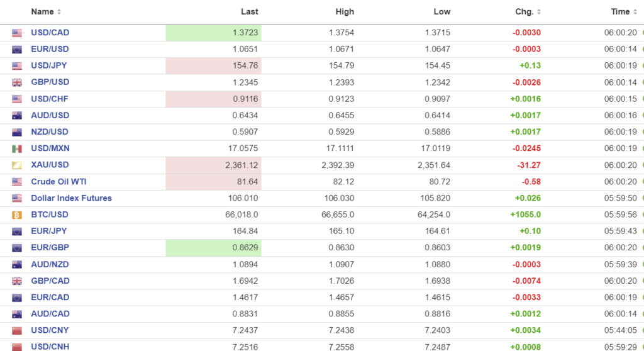Click the Low column header
644x351 pixels.
(441, 12)
